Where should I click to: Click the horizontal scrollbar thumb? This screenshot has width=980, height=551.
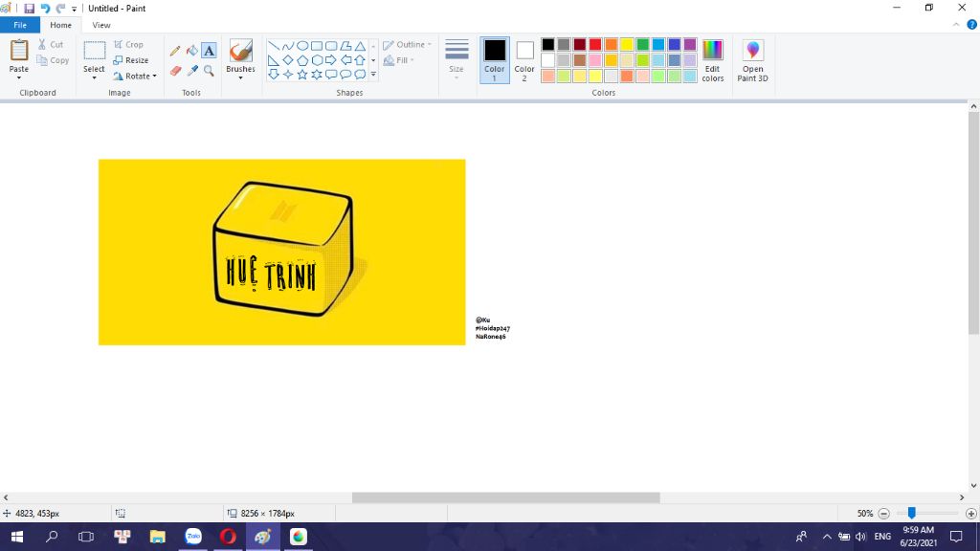[x=505, y=497]
